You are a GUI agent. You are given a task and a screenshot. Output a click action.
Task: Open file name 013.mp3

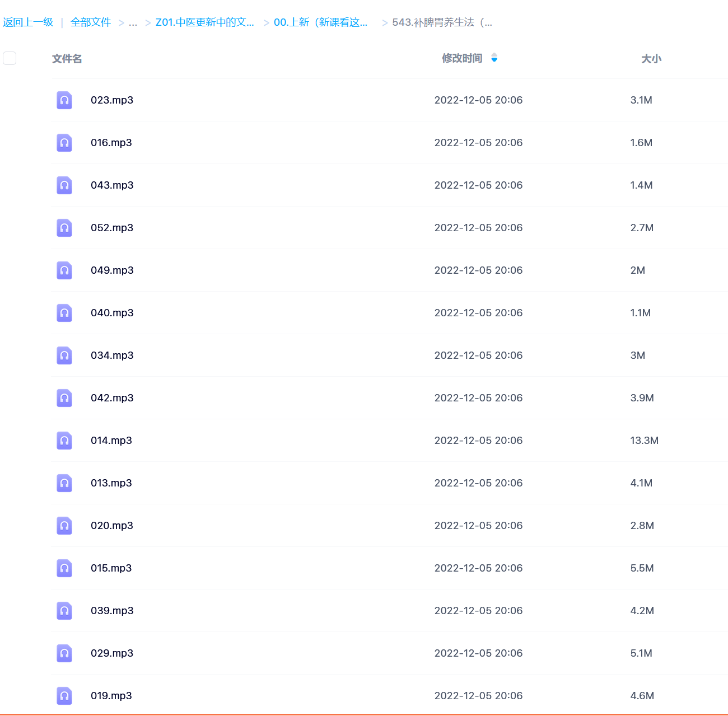(111, 483)
